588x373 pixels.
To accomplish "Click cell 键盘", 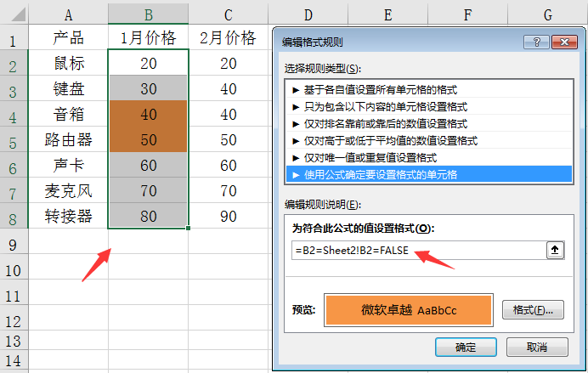I will [x=68, y=88].
